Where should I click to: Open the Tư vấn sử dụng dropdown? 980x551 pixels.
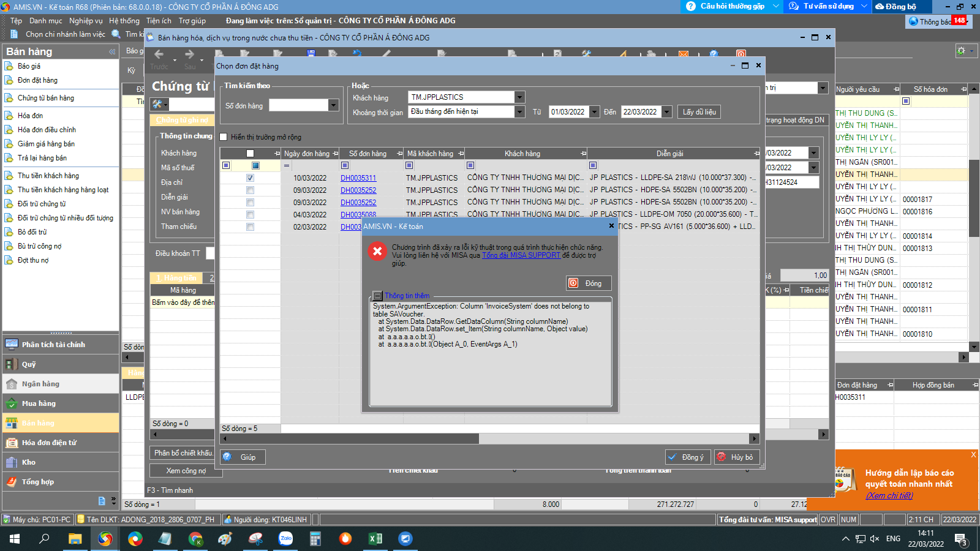(864, 6)
